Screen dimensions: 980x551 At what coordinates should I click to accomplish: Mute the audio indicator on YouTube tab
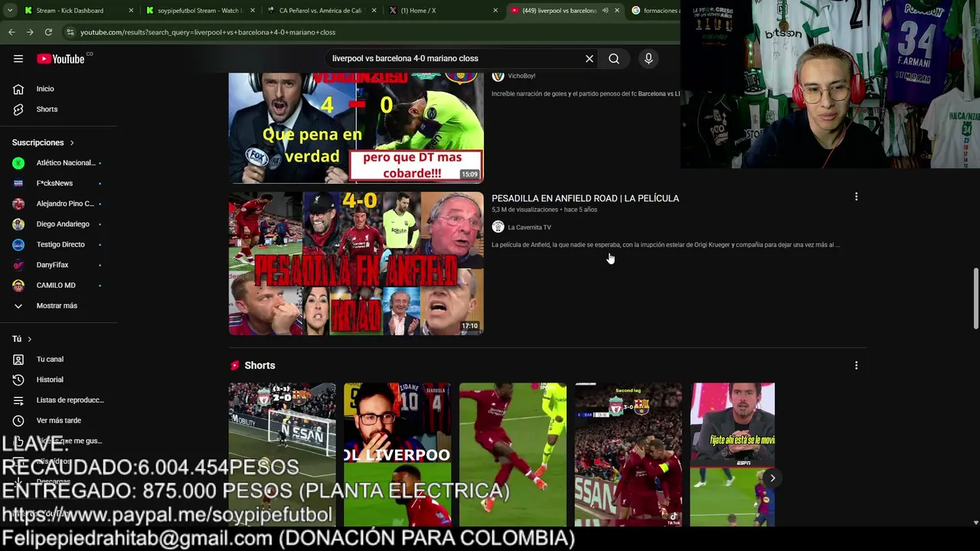pyautogui.click(x=605, y=11)
